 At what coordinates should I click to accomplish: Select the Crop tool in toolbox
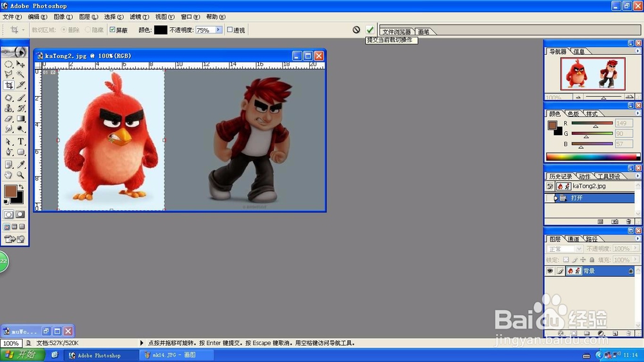8,85
